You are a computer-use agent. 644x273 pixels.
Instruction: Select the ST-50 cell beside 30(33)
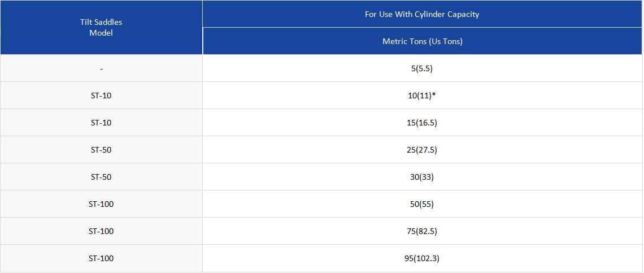coord(101,177)
